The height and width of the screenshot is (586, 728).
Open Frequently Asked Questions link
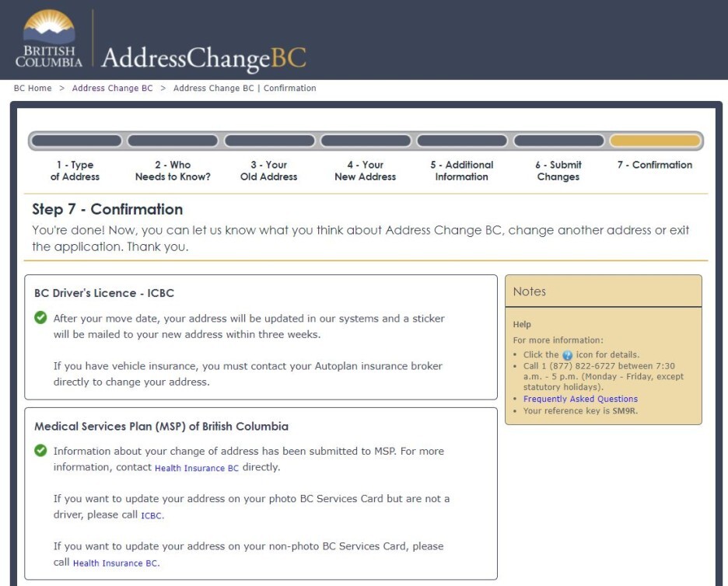click(x=580, y=399)
